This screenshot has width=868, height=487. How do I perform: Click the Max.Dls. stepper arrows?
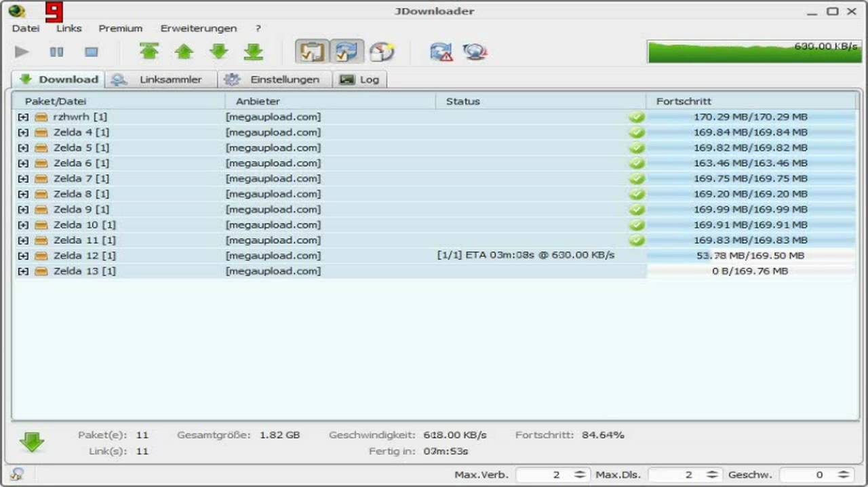(x=712, y=475)
